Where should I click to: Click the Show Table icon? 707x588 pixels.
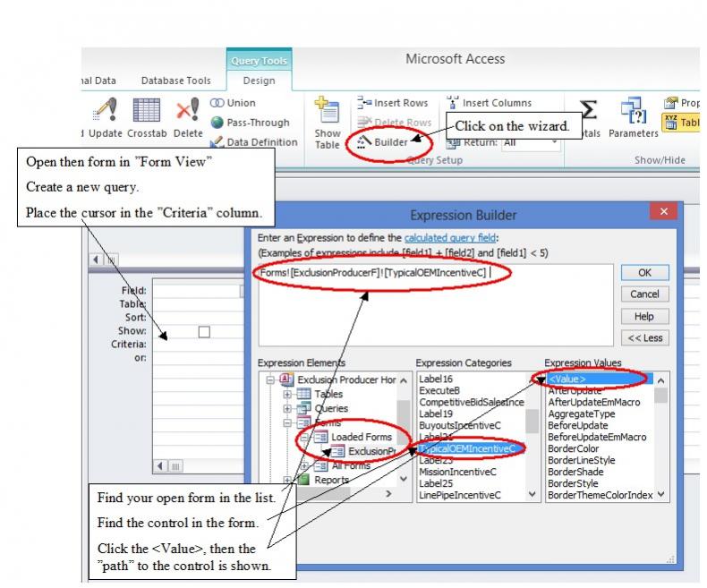point(327,110)
